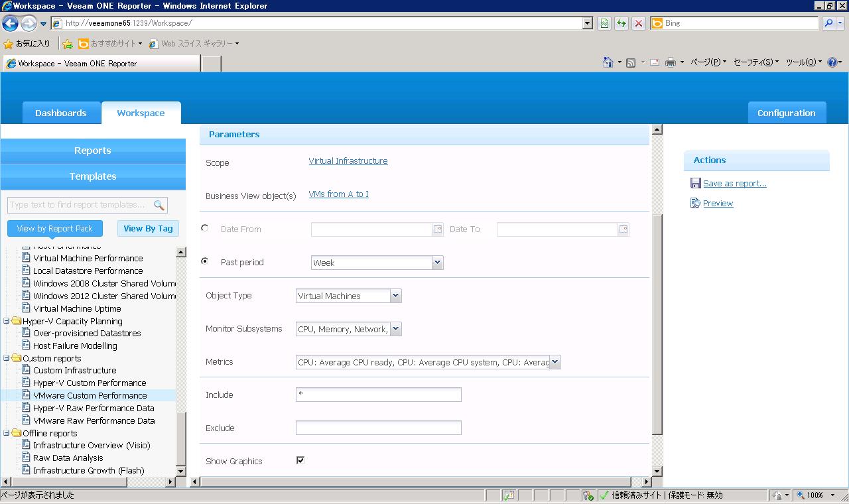Open the address bar history dropdown
Viewport: 849px width, 504px height.
coord(587,23)
